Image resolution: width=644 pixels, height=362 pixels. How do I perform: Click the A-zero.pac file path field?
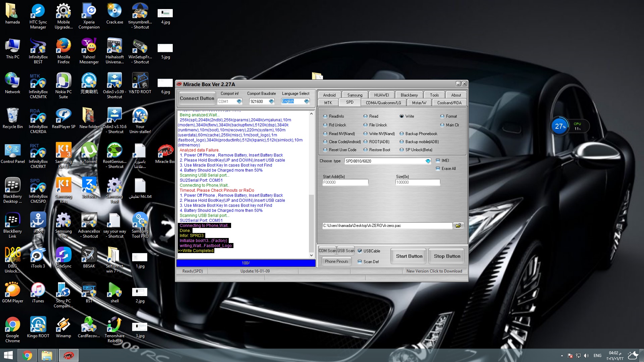[x=387, y=226]
